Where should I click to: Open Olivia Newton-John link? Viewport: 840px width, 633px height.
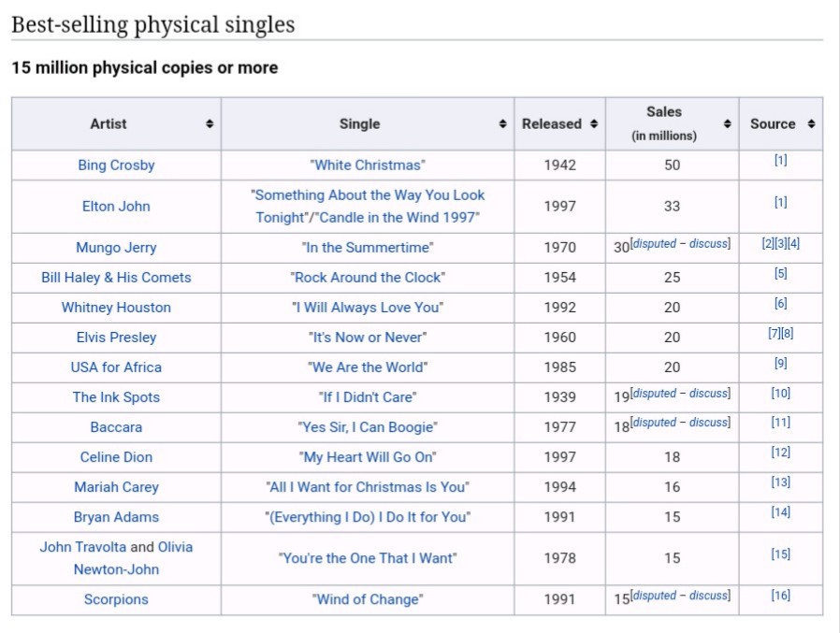click(x=134, y=558)
